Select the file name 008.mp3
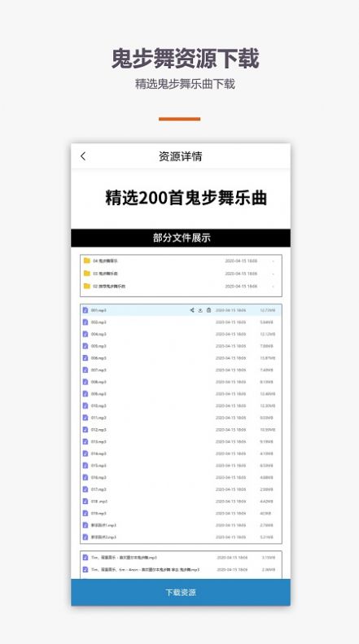This screenshot has height=644, width=359. tap(99, 382)
